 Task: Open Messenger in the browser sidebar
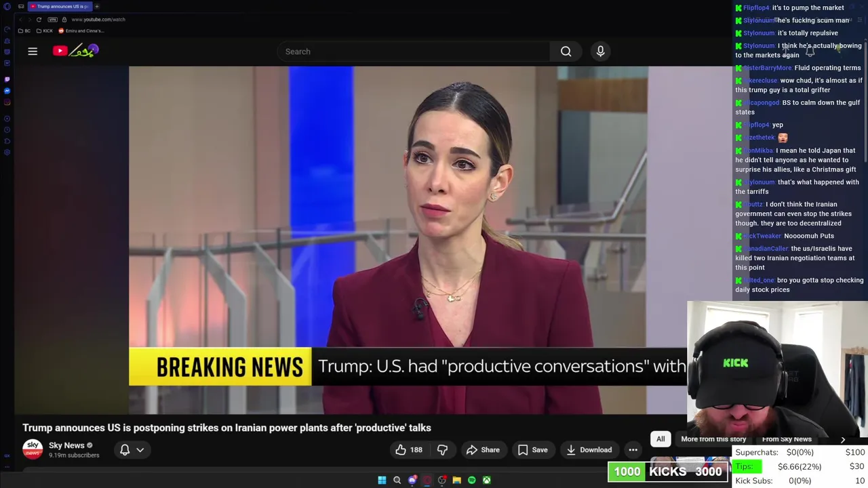(7, 91)
